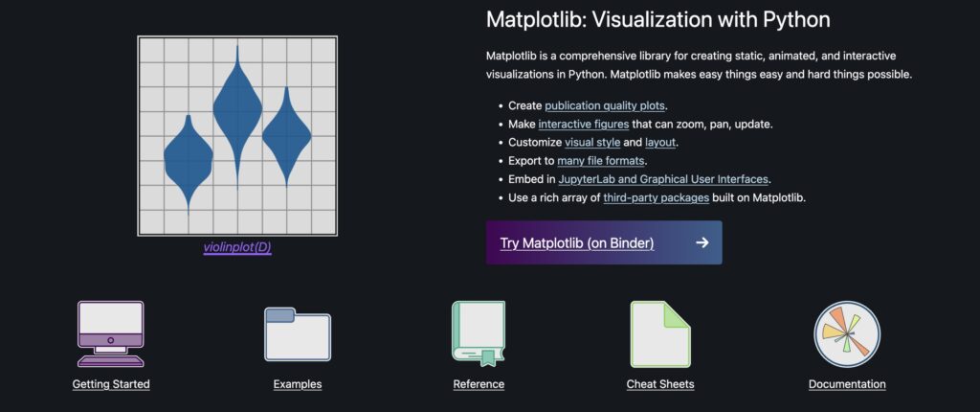This screenshot has width=980, height=412.
Task: Open the Getting Started link
Action: point(111,384)
